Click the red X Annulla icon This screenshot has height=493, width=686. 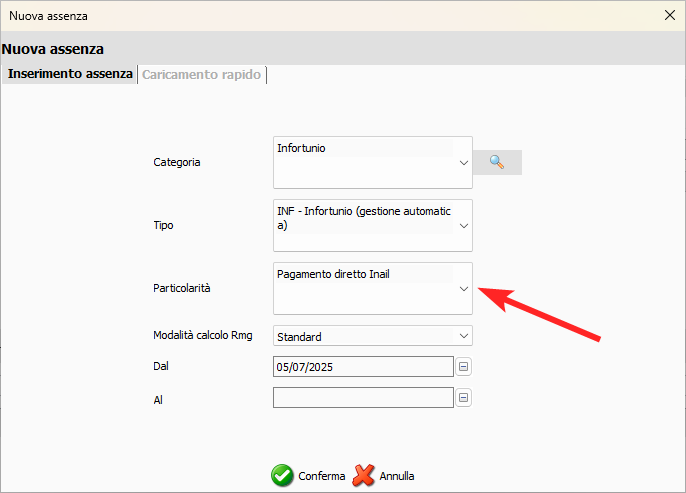point(365,476)
